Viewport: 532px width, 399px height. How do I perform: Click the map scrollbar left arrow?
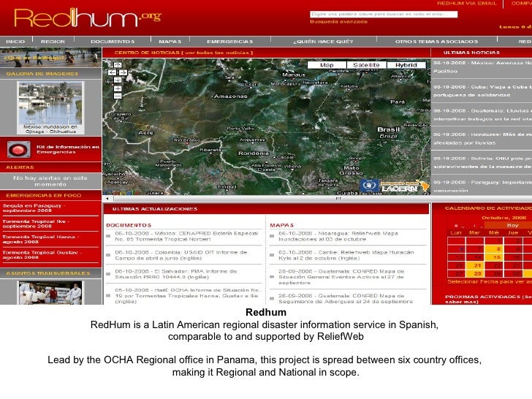[x=107, y=199]
